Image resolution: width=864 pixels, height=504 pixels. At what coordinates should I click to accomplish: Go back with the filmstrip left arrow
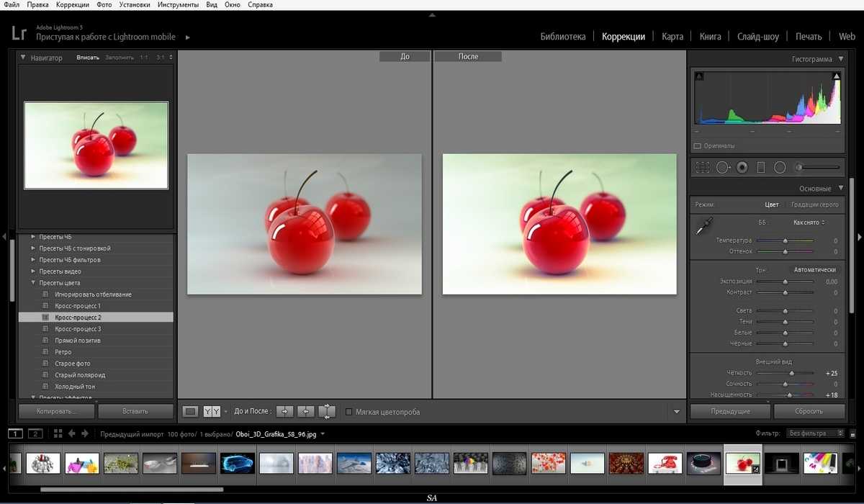pos(71,433)
